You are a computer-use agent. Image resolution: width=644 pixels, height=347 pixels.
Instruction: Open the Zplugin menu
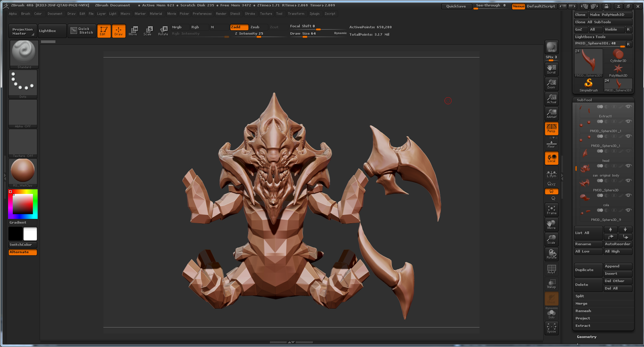click(x=314, y=14)
